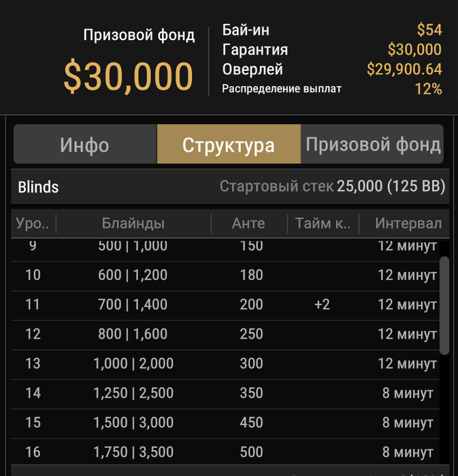Image resolution: width=458 pixels, height=476 pixels.
Task: Click the Блайнды column header
Action: tap(133, 224)
